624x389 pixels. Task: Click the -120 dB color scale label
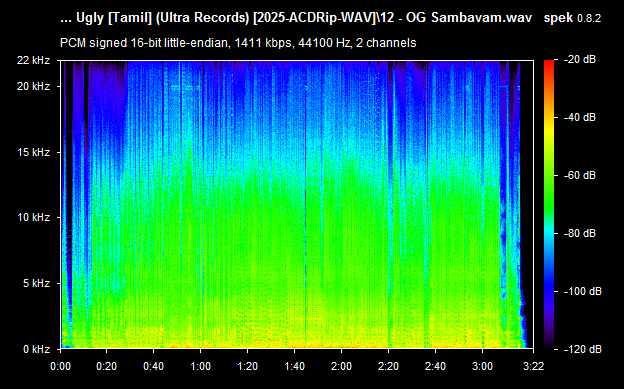click(x=583, y=349)
